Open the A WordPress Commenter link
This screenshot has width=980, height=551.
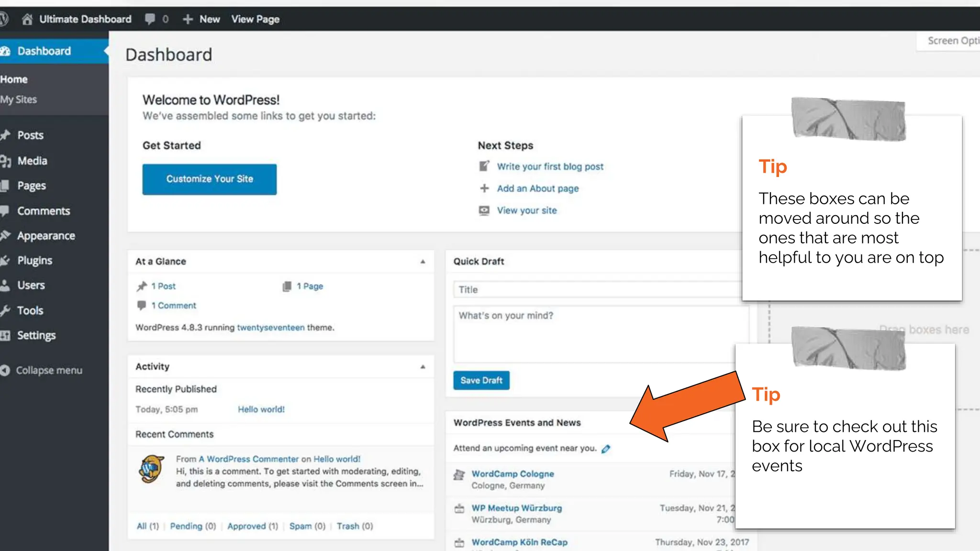tap(249, 459)
